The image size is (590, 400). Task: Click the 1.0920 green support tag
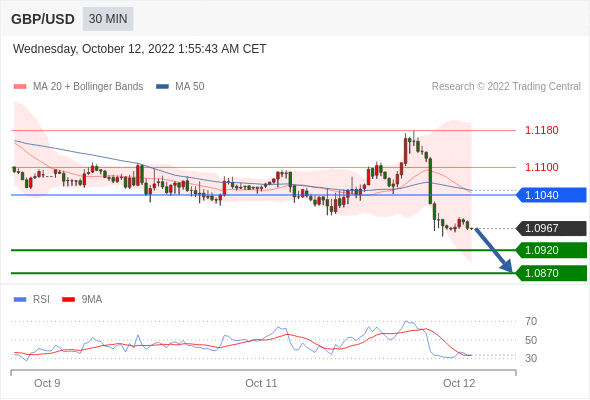point(552,250)
